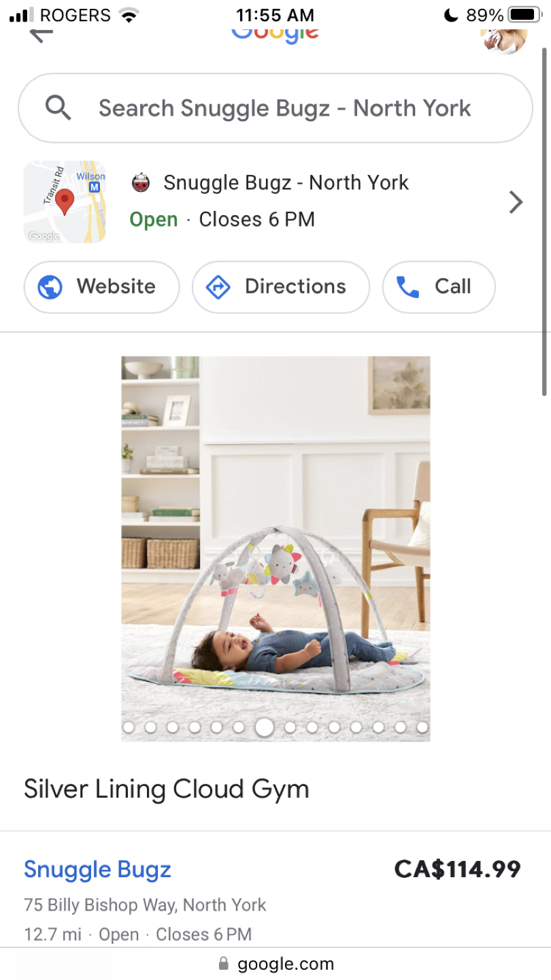Open the Snuggle Bugz seller link
This screenshot has height=980, width=551.
click(97, 870)
